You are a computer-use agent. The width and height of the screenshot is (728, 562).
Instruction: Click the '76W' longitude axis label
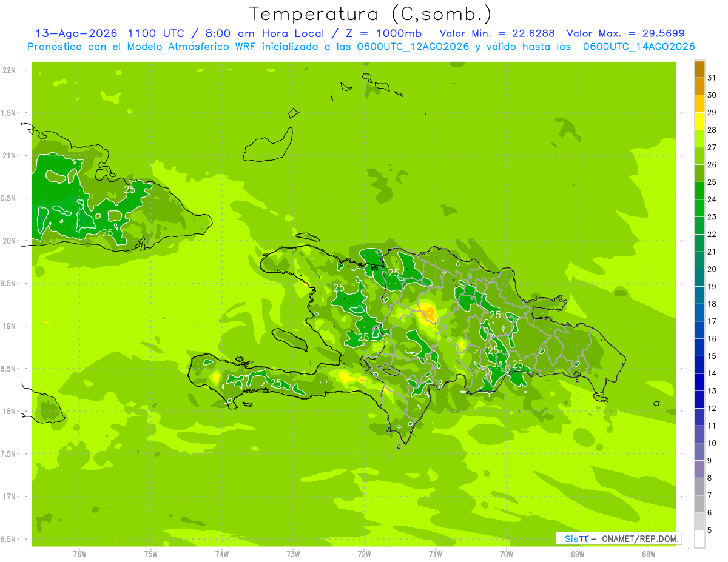click(x=79, y=554)
